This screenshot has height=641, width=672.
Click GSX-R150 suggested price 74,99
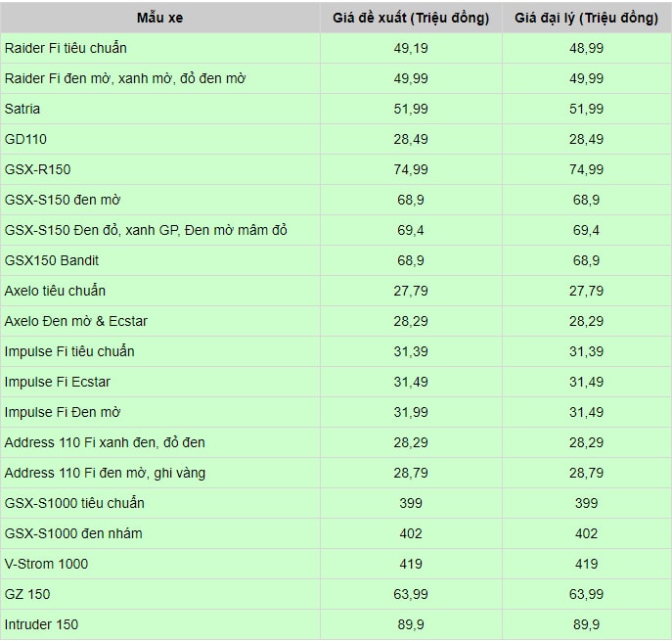tap(411, 169)
